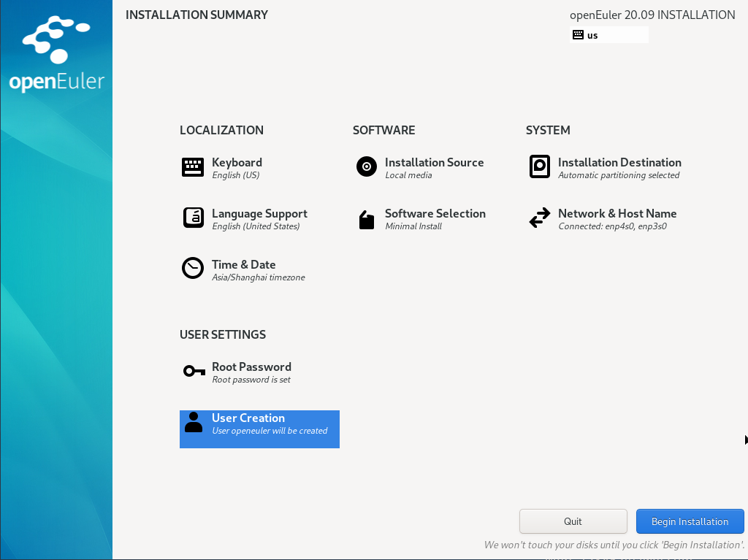The width and height of the screenshot is (748, 560).
Task: Click the Keyboard spoke icon
Action: pyautogui.click(x=193, y=167)
